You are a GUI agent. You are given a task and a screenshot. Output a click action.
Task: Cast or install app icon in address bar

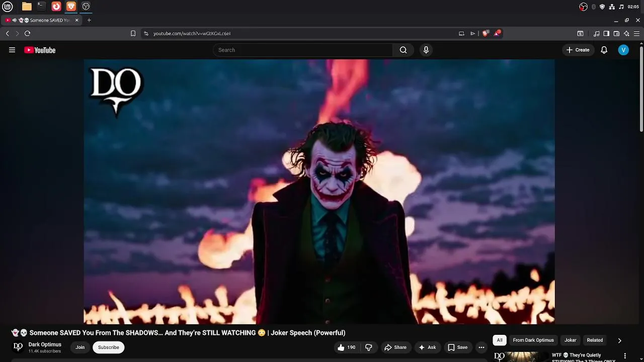tap(461, 33)
